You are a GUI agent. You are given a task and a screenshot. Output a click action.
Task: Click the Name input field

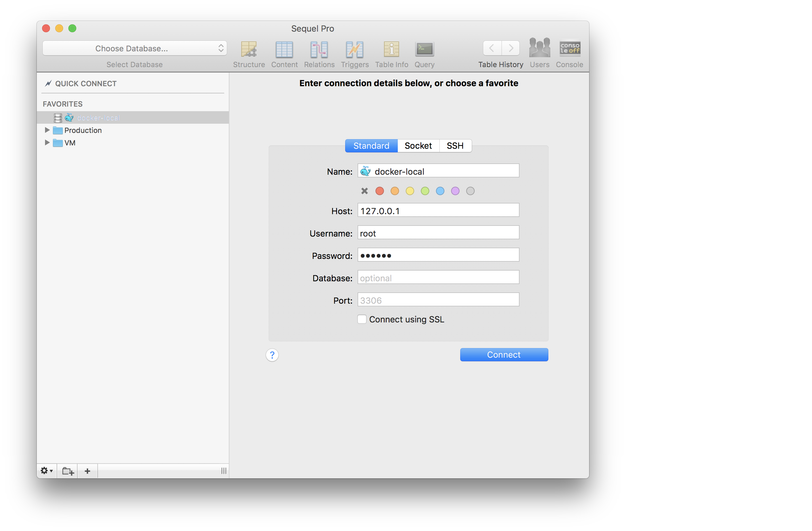(439, 171)
